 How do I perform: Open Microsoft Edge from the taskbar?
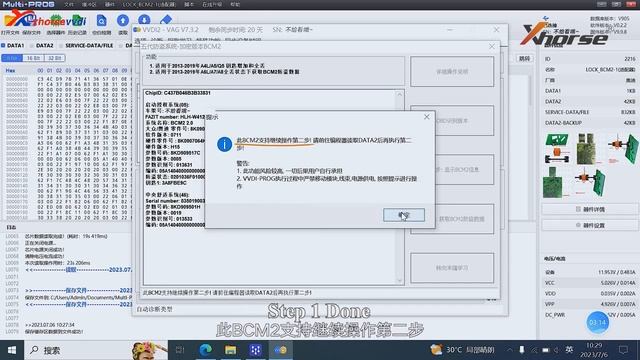[x=205, y=350]
